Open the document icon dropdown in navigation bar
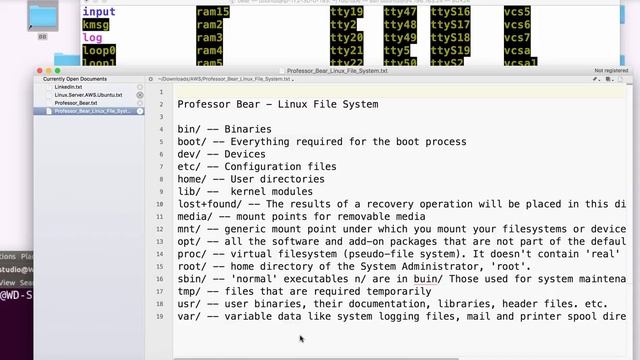Viewport: 640px width, 360px height. (609, 79)
